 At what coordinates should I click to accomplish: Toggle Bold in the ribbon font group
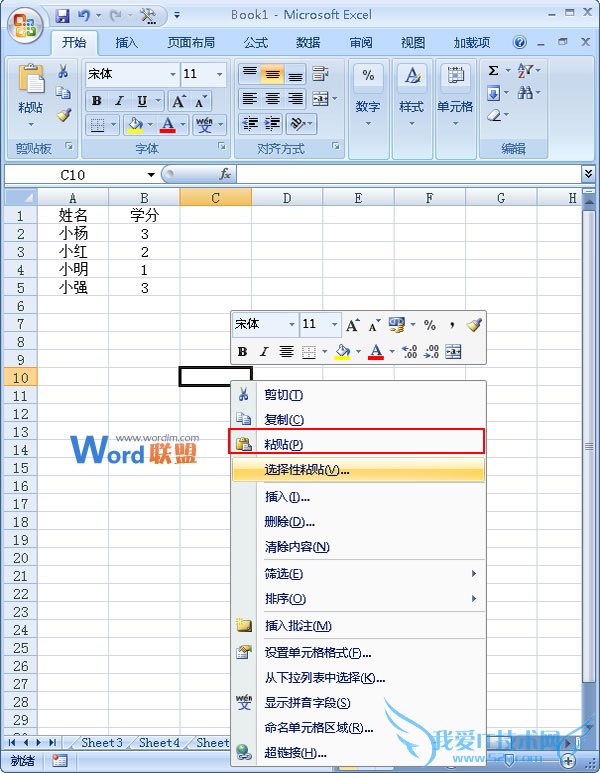point(97,101)
